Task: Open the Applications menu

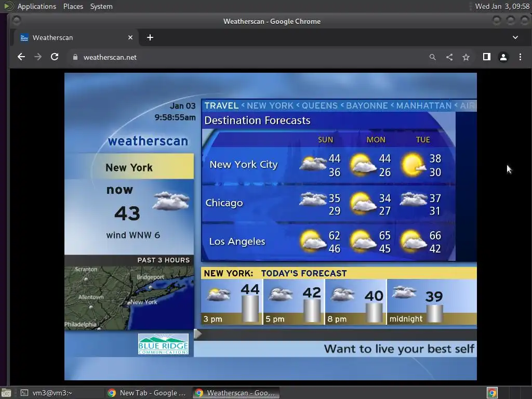Action: 37,6
